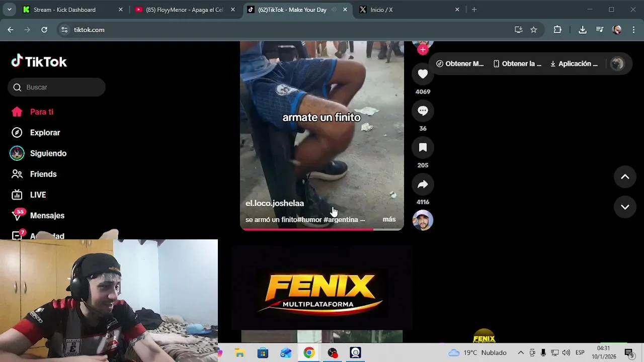Viewport: 644px width, 362px height.
Task: Focus the Buscar search field
Action: 56,87
